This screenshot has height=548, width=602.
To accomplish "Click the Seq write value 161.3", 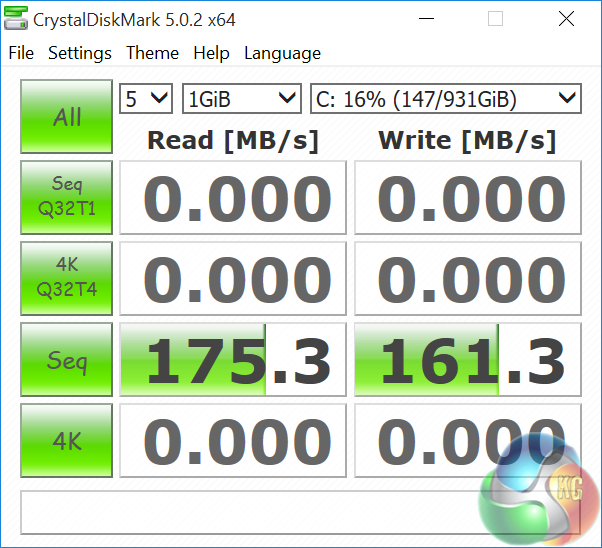I will pos(468,359).
